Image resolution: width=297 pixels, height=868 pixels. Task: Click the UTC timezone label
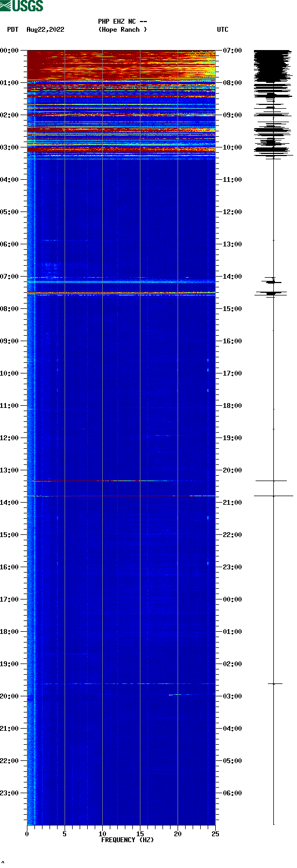coord(223,30)
